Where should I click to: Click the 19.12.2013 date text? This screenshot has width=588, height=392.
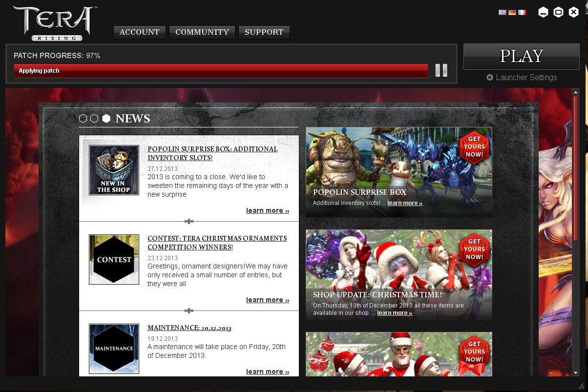[163, 339]
